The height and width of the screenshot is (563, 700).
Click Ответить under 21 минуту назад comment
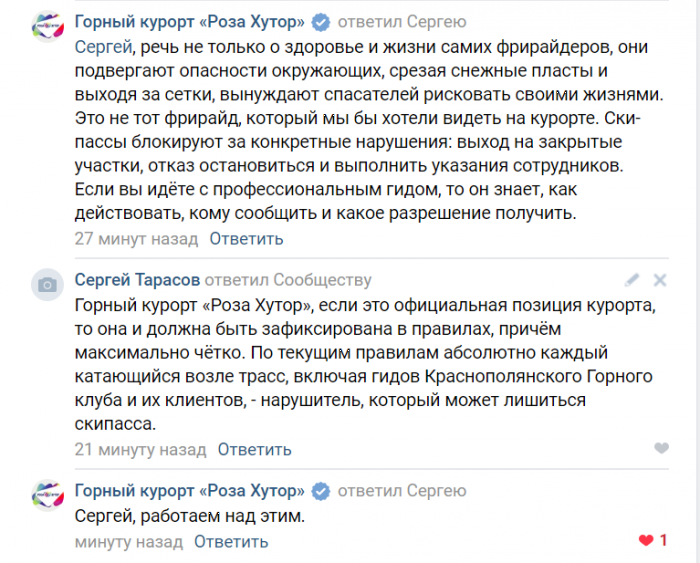coord(254,449)
